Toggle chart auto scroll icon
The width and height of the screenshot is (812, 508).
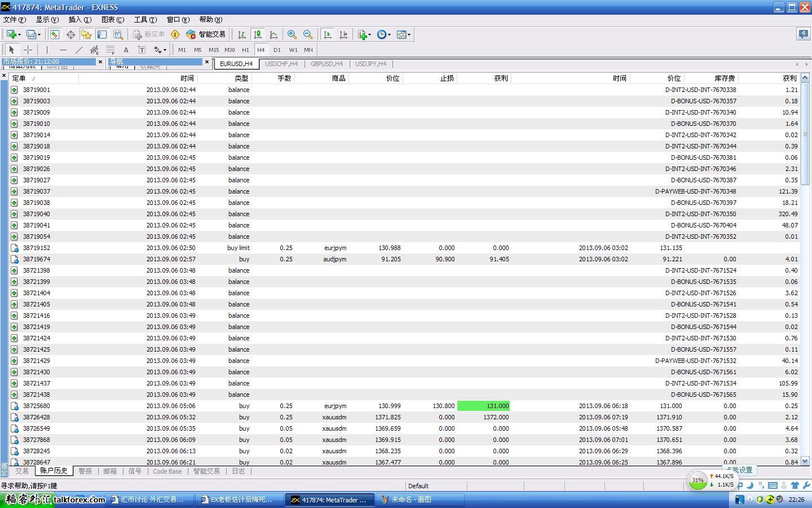click(328, 34)
